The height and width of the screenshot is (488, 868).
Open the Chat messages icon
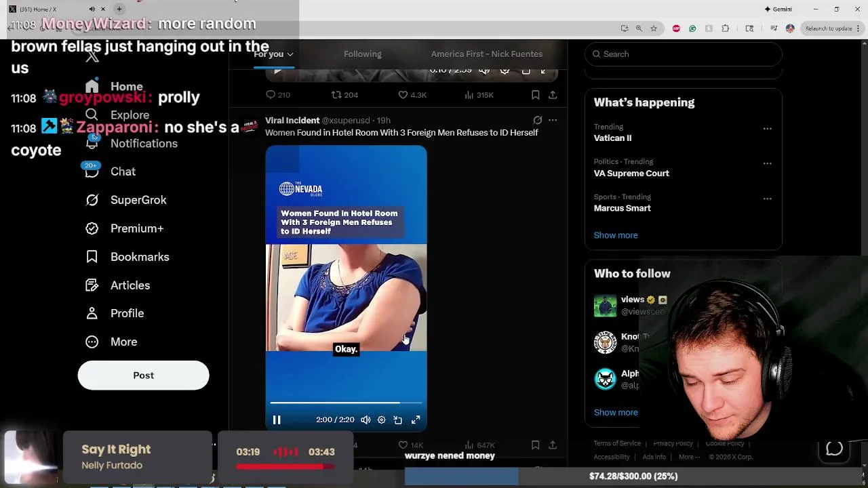pos(92,171)
